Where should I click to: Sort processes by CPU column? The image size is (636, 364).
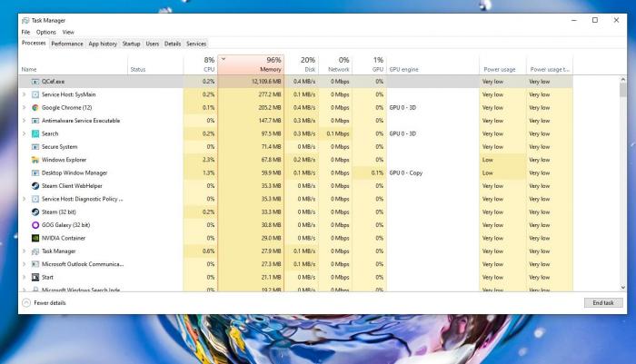coord(201,64)
